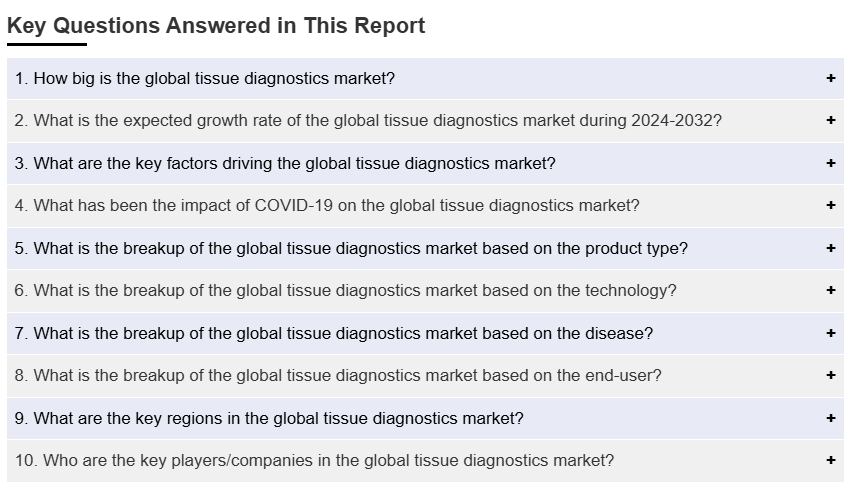Open question 8 on end-user breakup
Viewport: 851px width, 488px height.
click(338, 375)
